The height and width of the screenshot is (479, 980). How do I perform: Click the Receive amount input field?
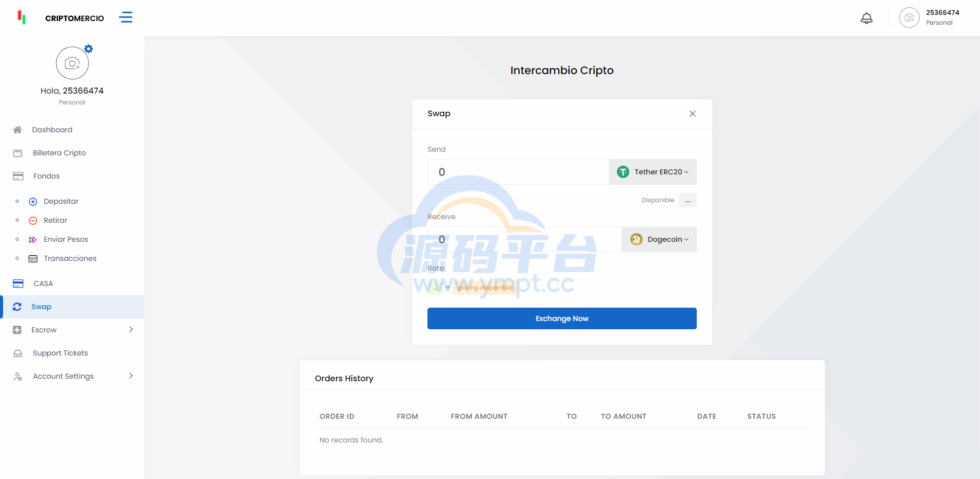(524, 239)
